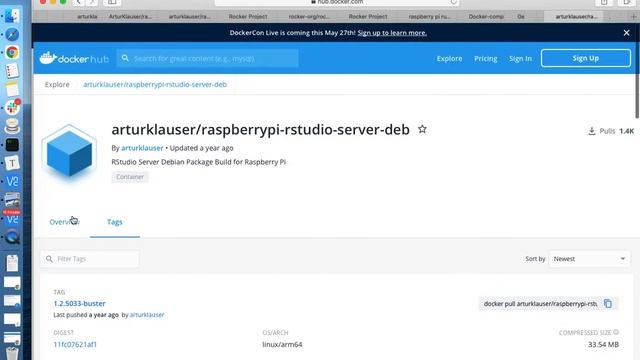Reload the page from the address bar

453,2
